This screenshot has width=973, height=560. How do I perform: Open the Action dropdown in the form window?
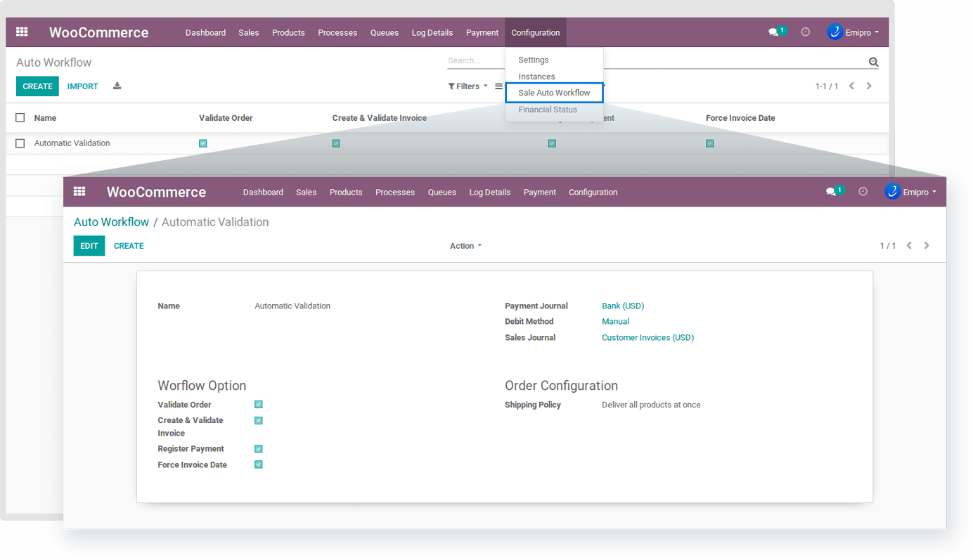coord(466,246)
